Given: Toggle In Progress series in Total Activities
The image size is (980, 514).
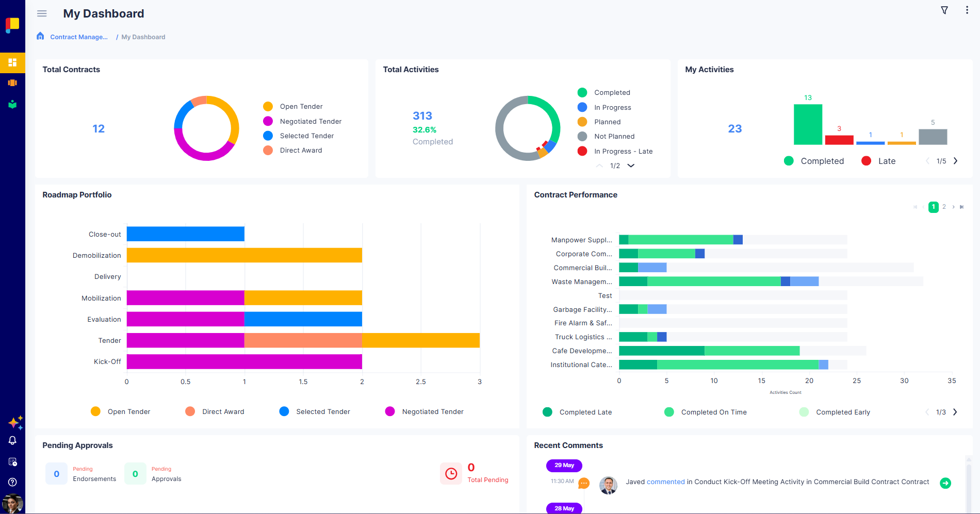Looking at the screenshot, I should [604, 107].
